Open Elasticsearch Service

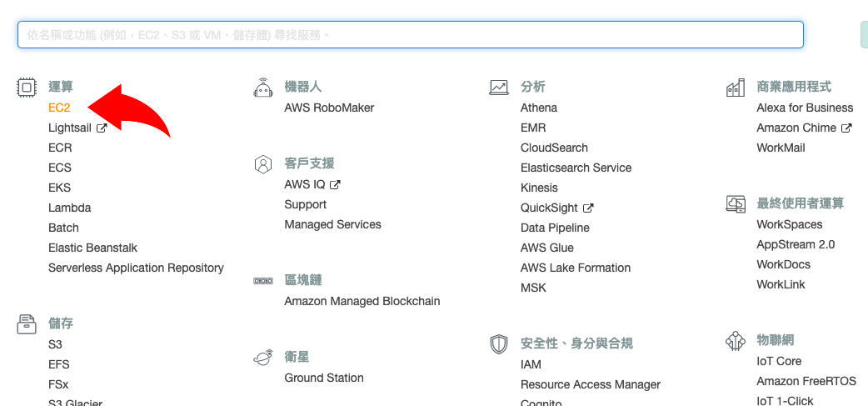(x=576, y=168)
